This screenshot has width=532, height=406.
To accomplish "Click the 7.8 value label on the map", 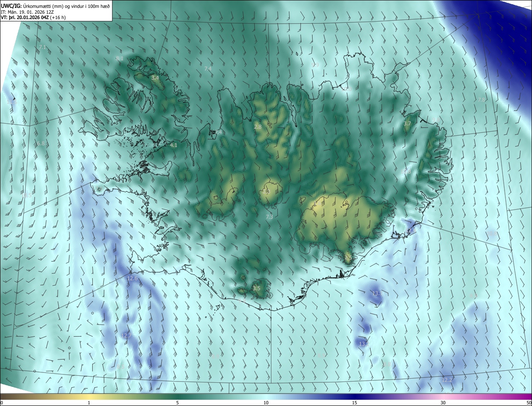I will pos(481,100).
